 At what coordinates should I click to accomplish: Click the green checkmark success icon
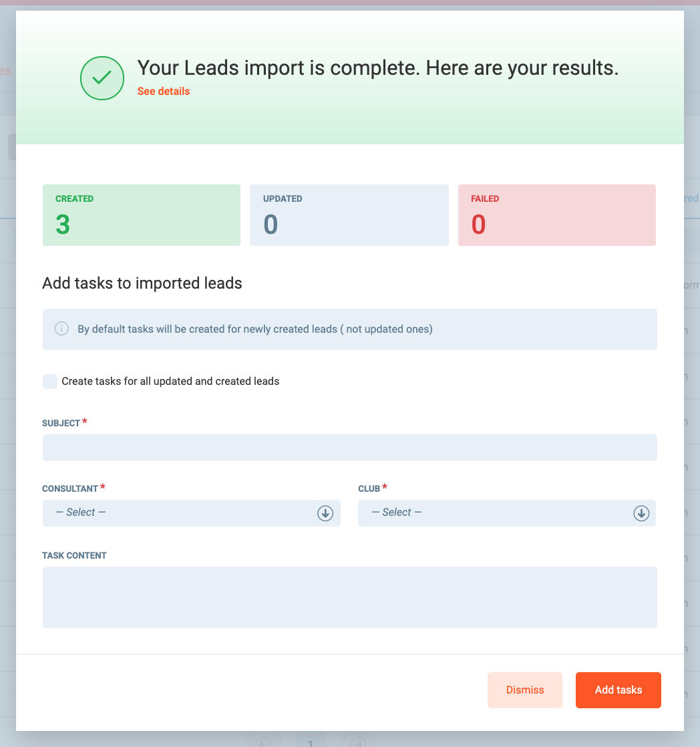[x=102, y=78]
